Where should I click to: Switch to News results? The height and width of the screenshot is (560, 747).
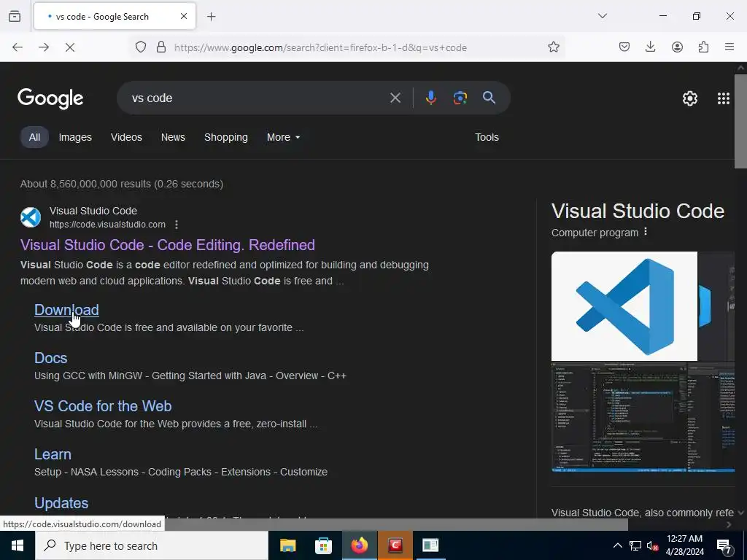[173, 137]
